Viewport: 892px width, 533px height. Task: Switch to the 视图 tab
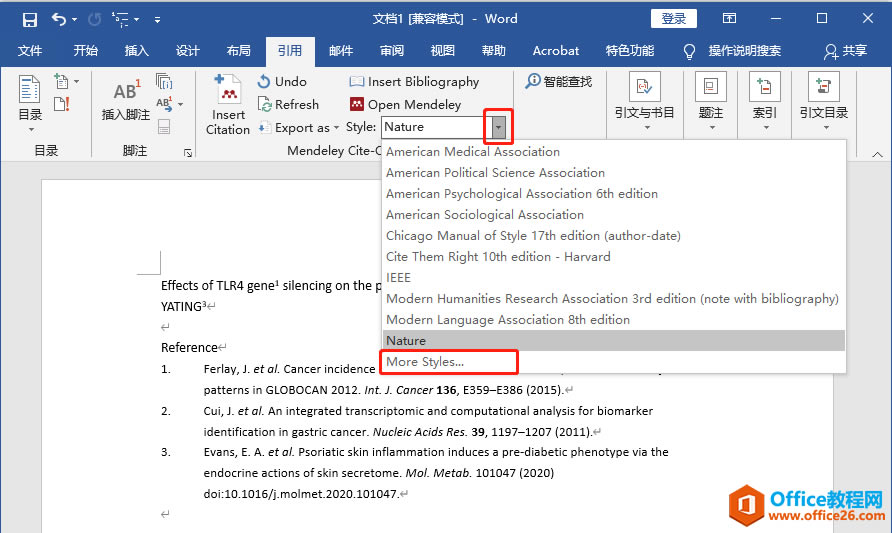(443, 51)
